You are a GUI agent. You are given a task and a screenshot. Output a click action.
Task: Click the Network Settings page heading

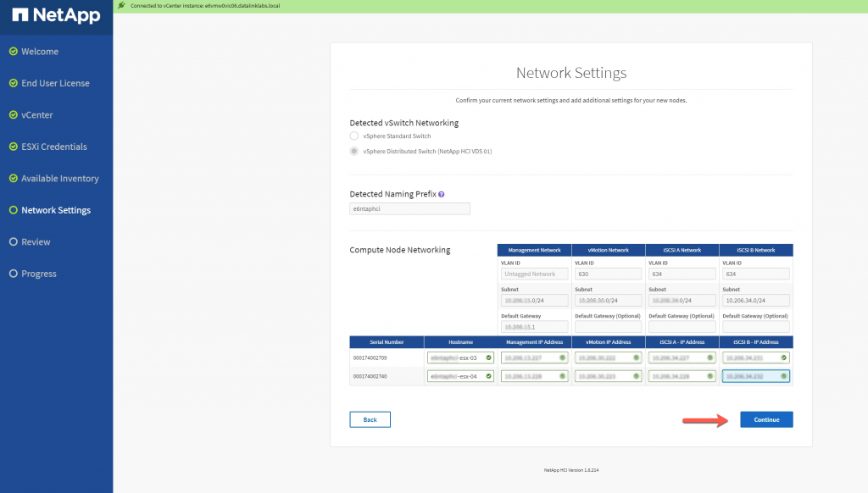click(571, 73)
